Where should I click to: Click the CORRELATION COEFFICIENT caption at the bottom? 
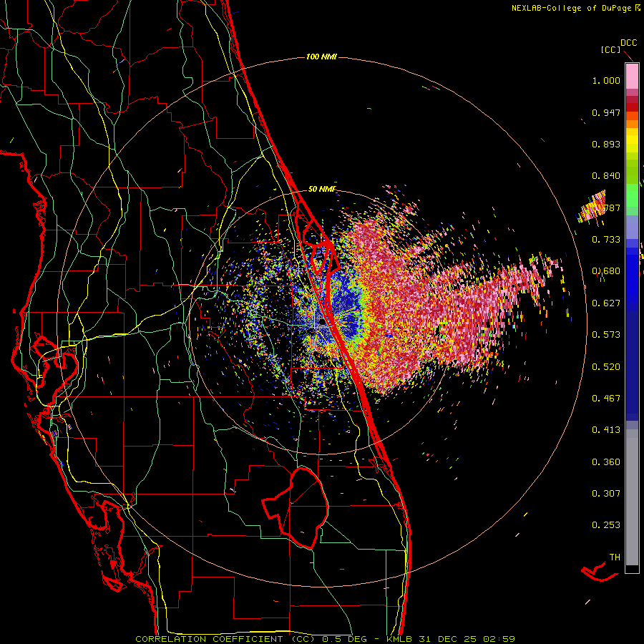[325, 639]
